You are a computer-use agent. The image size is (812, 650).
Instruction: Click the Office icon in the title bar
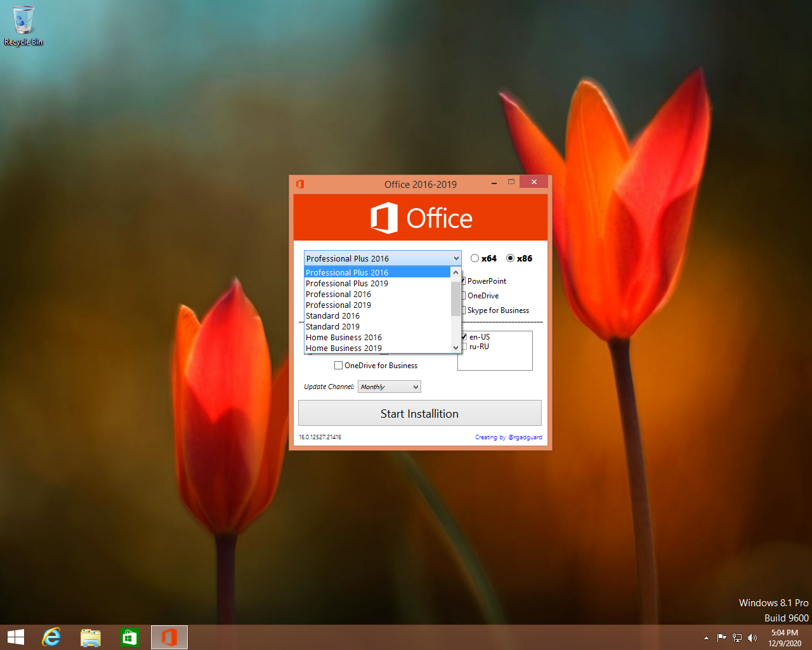tap(300, 184)
